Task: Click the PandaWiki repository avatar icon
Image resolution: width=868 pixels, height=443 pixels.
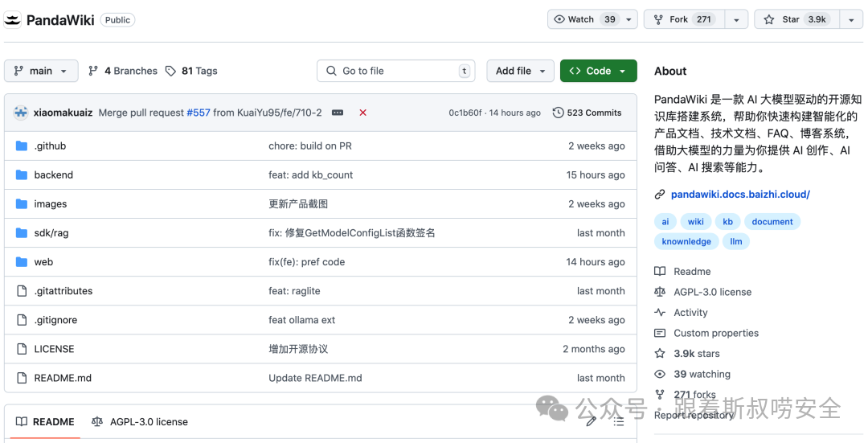Action: 12,20
